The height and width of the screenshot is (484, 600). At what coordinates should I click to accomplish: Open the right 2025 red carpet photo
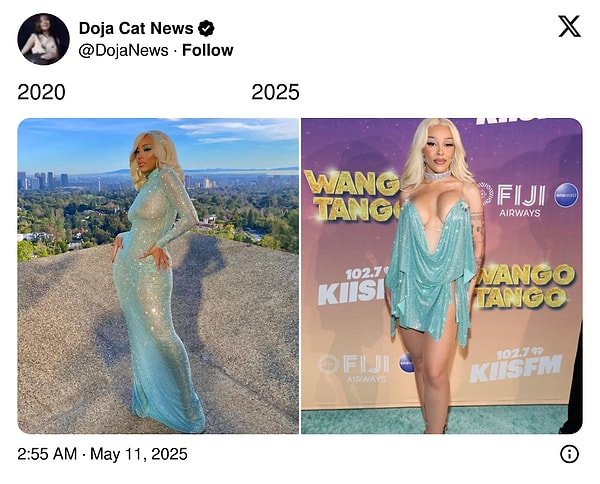442,276
